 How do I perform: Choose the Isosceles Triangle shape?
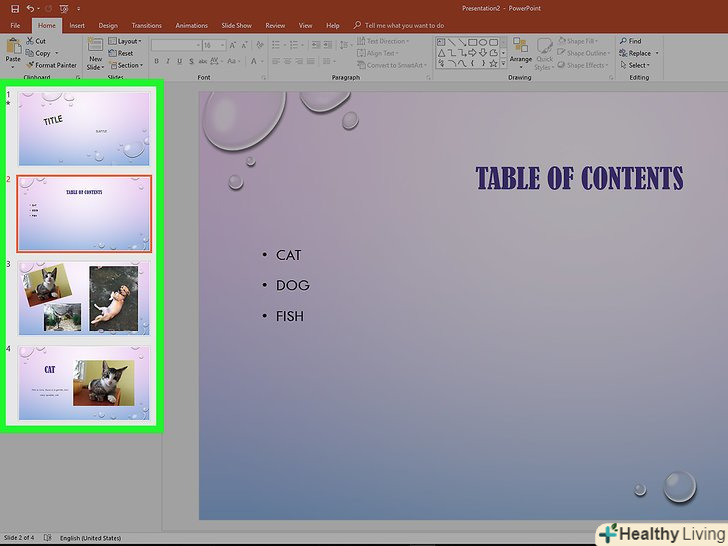pos(442,53)
